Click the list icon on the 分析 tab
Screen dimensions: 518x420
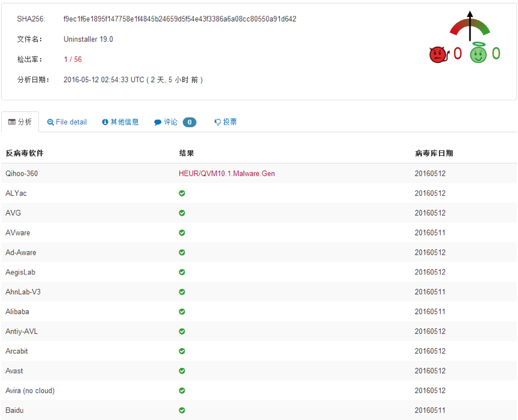point(12,122)
